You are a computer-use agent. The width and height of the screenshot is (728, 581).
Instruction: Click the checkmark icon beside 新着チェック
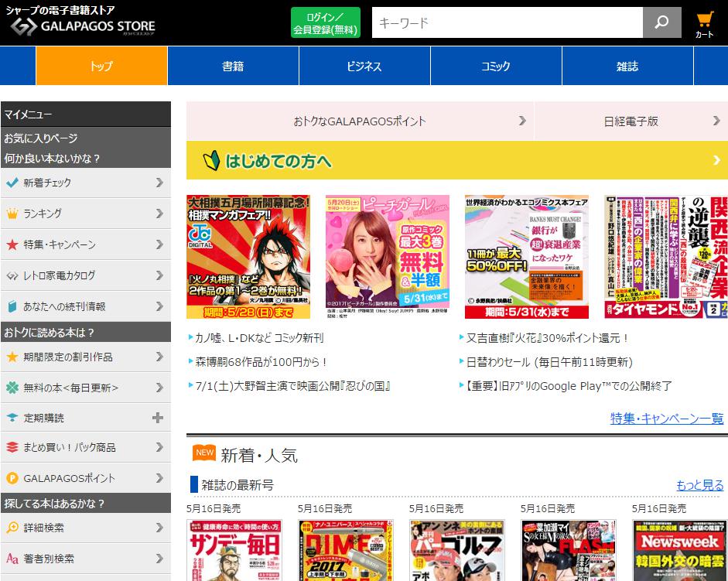(12, 183)
